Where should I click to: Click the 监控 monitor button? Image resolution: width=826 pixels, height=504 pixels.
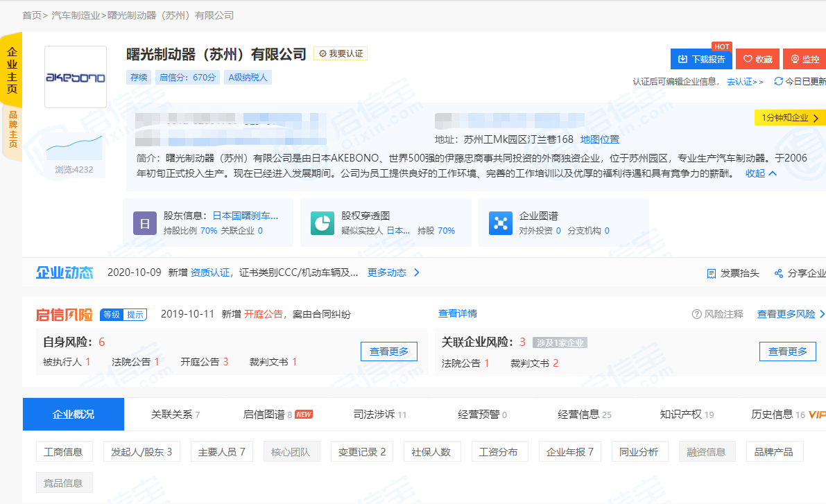805,59
